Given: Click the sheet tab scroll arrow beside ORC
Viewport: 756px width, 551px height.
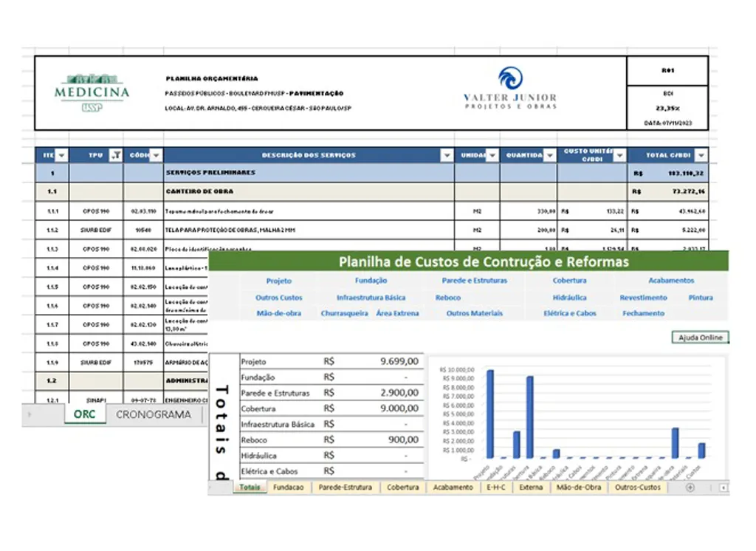Looking at the screenshot, I should point(30,414).
